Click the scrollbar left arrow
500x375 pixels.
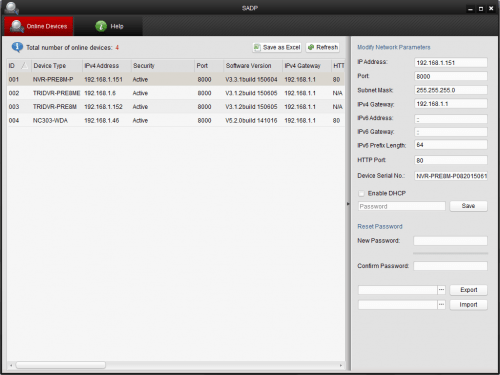click(11, 366)
